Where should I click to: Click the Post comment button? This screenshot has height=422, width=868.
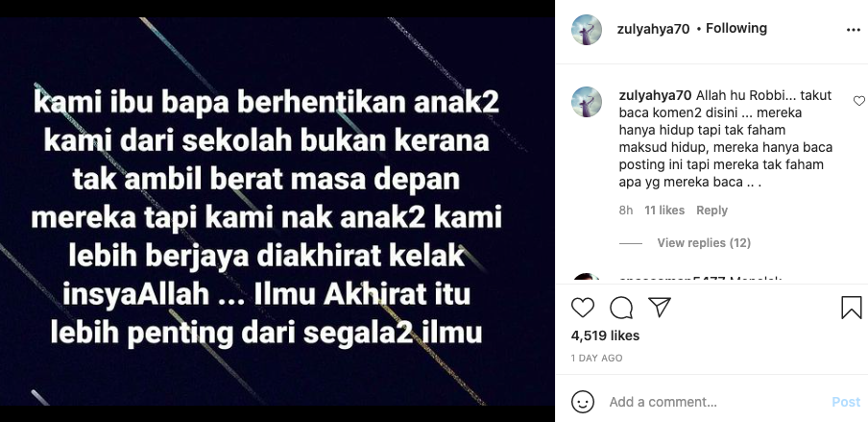point(846,402)
